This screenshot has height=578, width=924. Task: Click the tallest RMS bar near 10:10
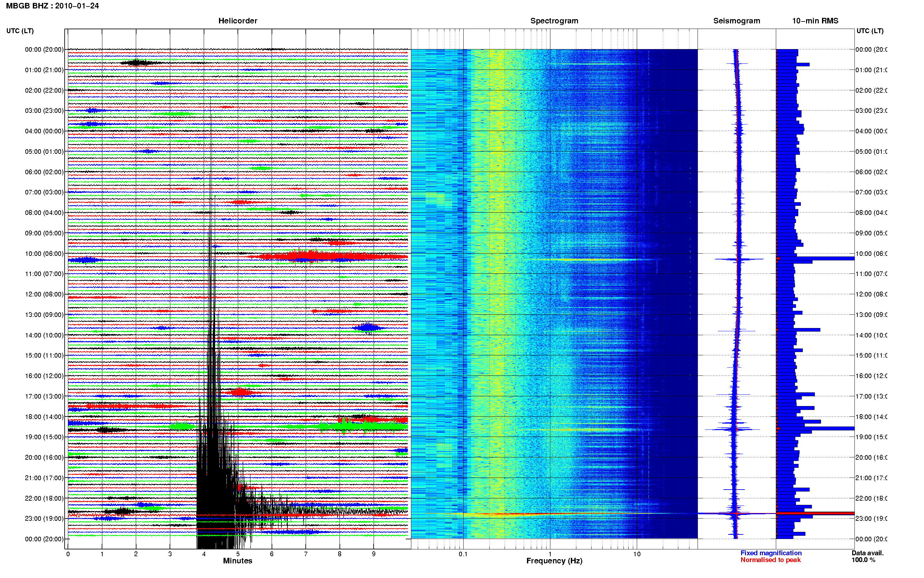[x=815, y=259]
